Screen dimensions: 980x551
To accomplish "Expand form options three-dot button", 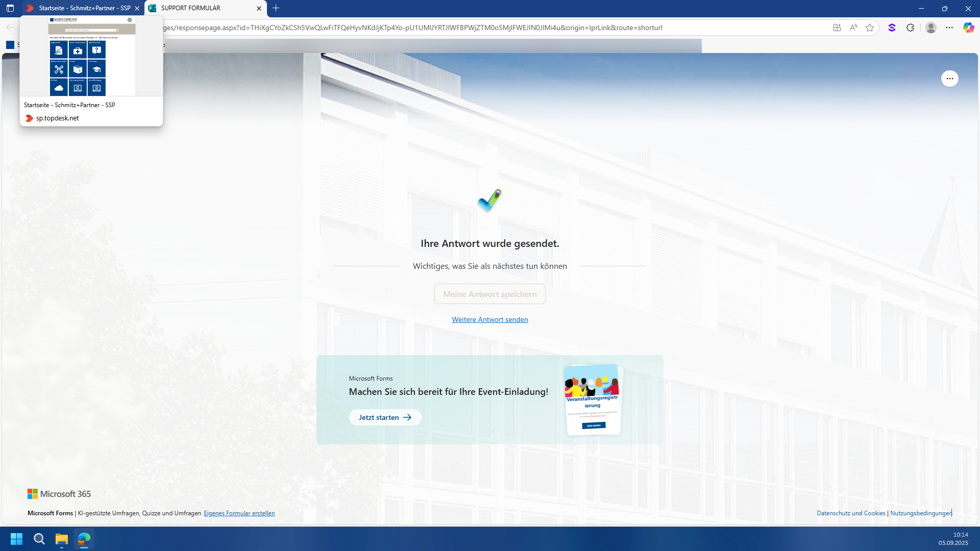I will 949,79.
